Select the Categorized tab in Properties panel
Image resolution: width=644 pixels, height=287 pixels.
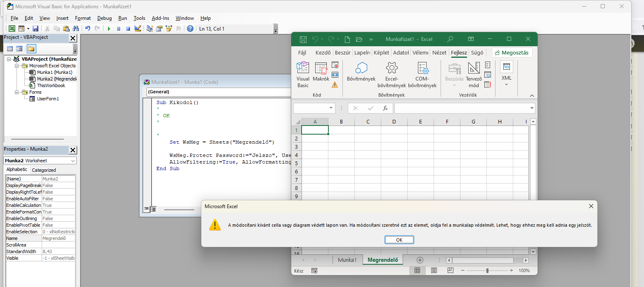[44, 170]
